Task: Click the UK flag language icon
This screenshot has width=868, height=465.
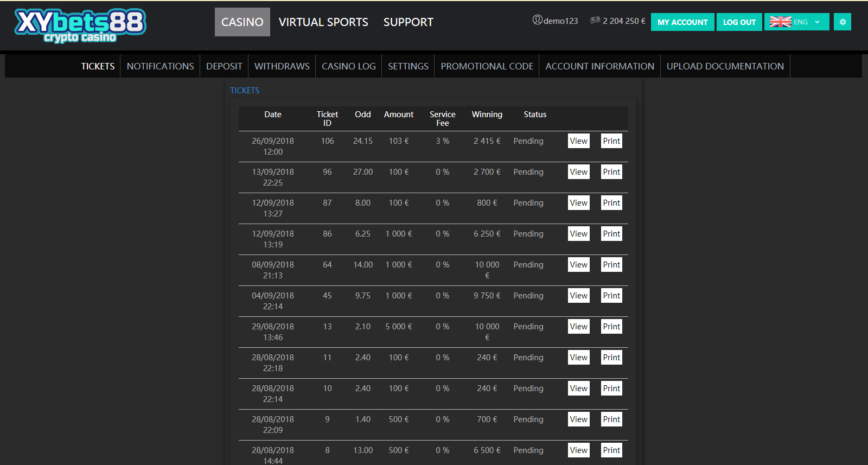Action: (780, 22)
